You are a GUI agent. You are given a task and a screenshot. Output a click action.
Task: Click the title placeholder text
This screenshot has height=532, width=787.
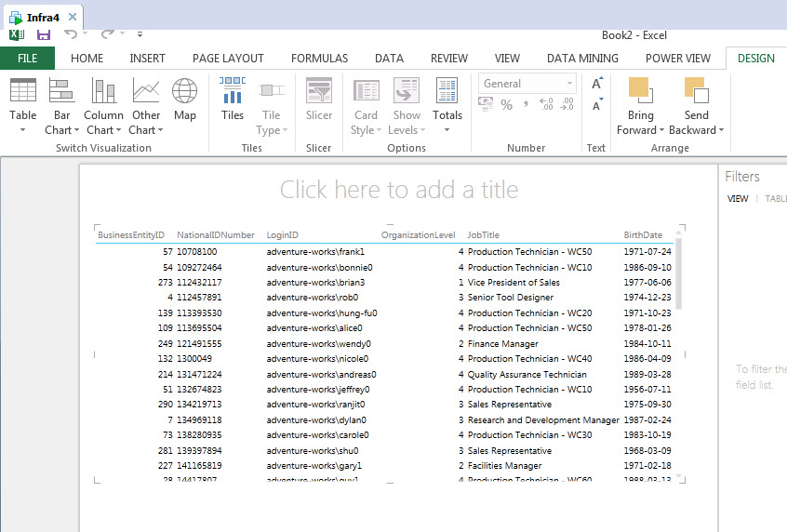pos(399,190)
